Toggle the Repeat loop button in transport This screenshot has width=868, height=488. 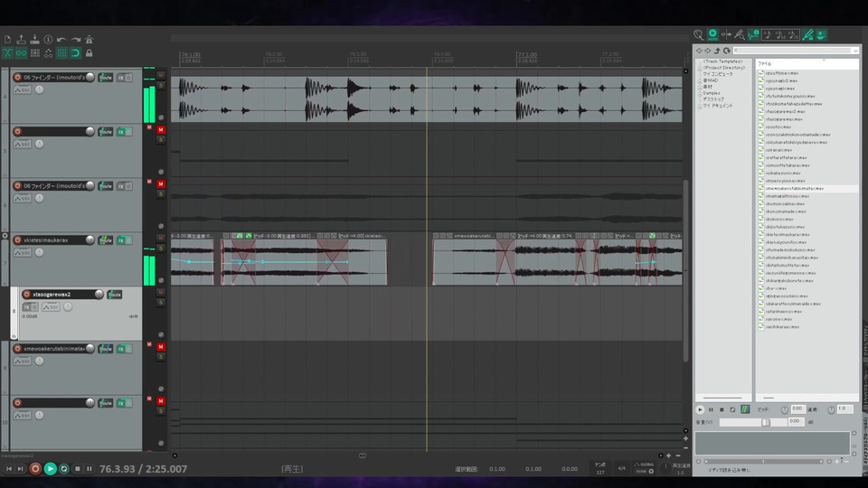pyautogui.click(x=64, y=469)
